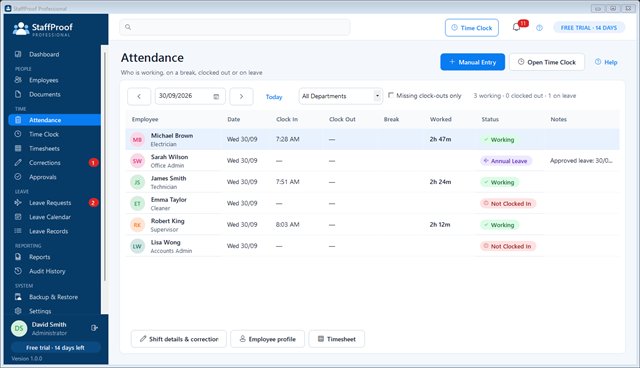Click the MB avatar for Michael Brown
This screenshot has height=368, width=640.
point(137,140)
